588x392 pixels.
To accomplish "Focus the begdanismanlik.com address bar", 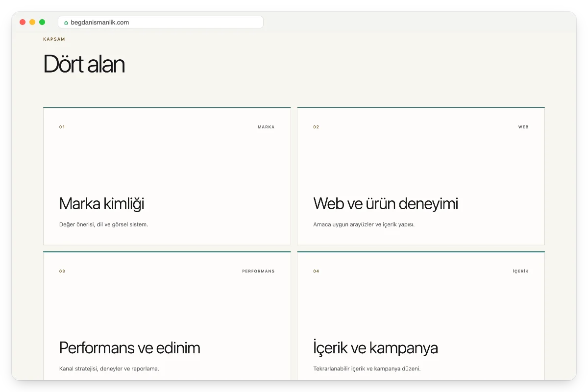I will coord(161,22).
